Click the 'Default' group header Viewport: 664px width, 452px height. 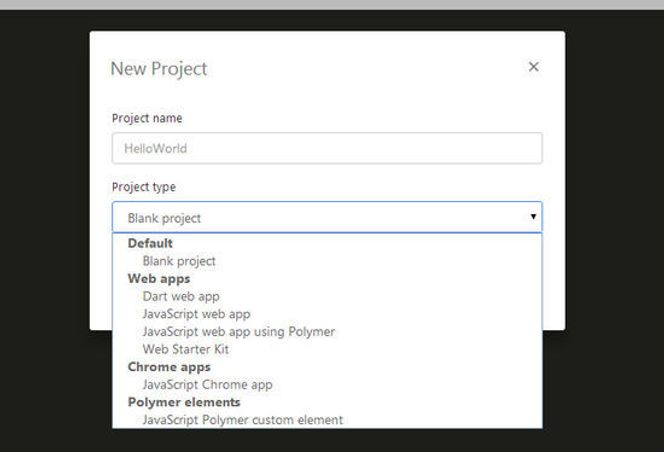[x=150, y=243]
